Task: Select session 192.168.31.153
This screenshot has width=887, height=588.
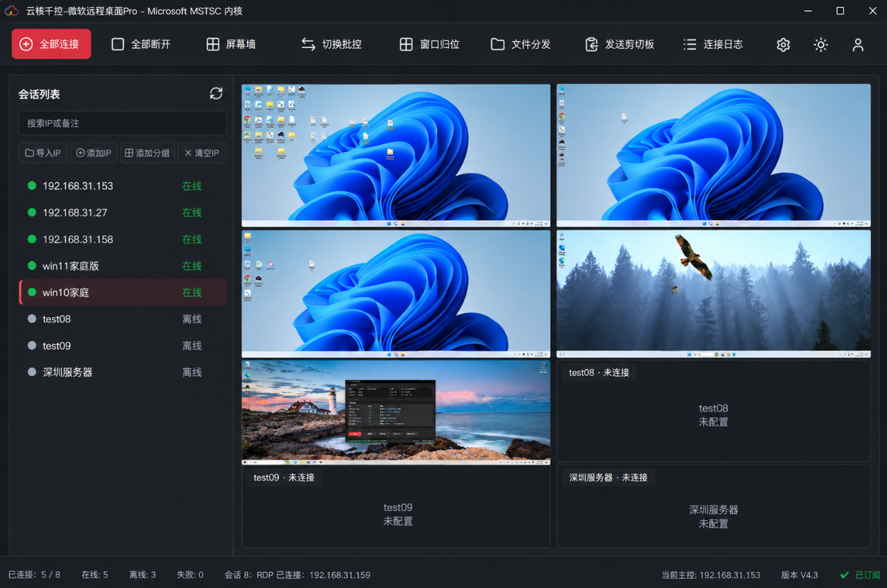Action: click(122, 186)
